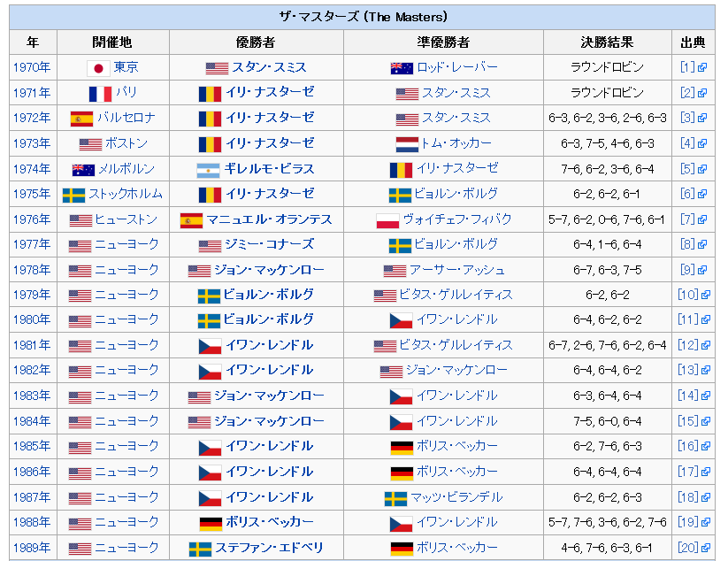Click the France flag icon beside パリ

(100, 94)
